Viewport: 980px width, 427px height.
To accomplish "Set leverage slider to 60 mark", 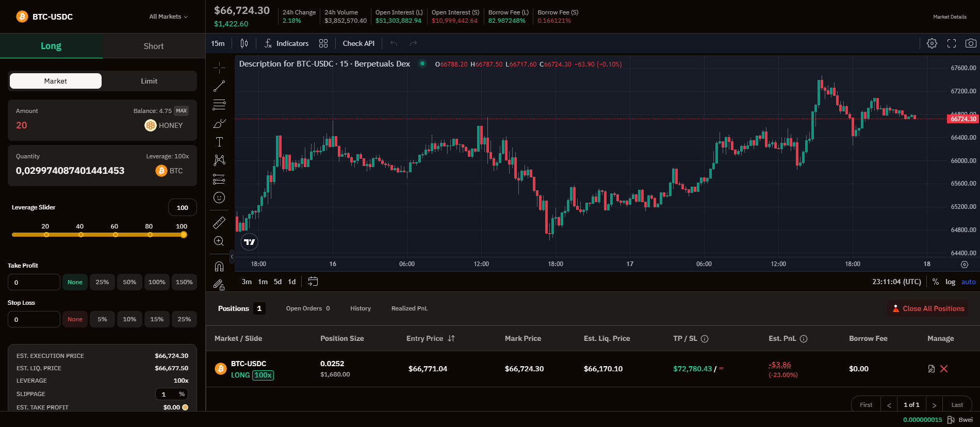I will pyautogui.click(x=115, y=235).
